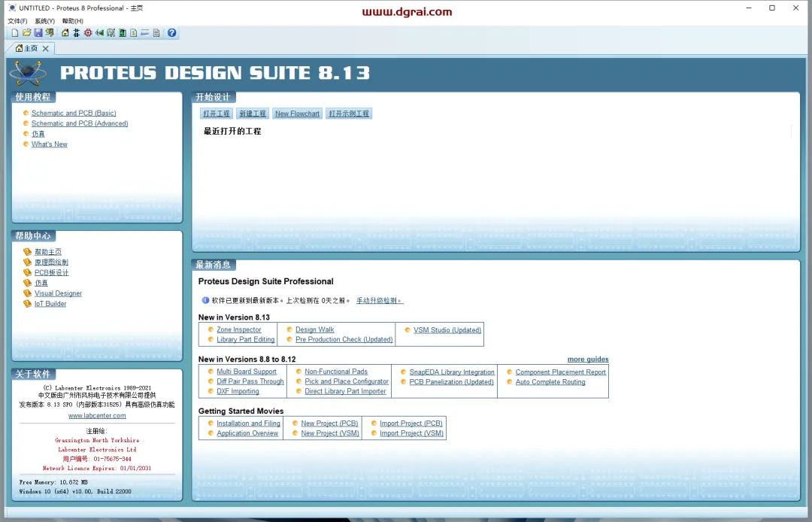Open the 文件(F) menu

17,21
